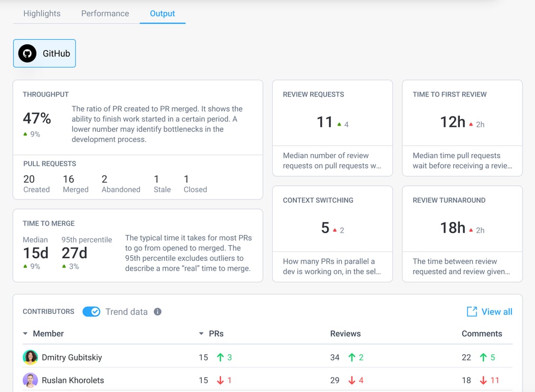
Task: Toggle the Trend data switch off
Action: (x=91, y=311)
